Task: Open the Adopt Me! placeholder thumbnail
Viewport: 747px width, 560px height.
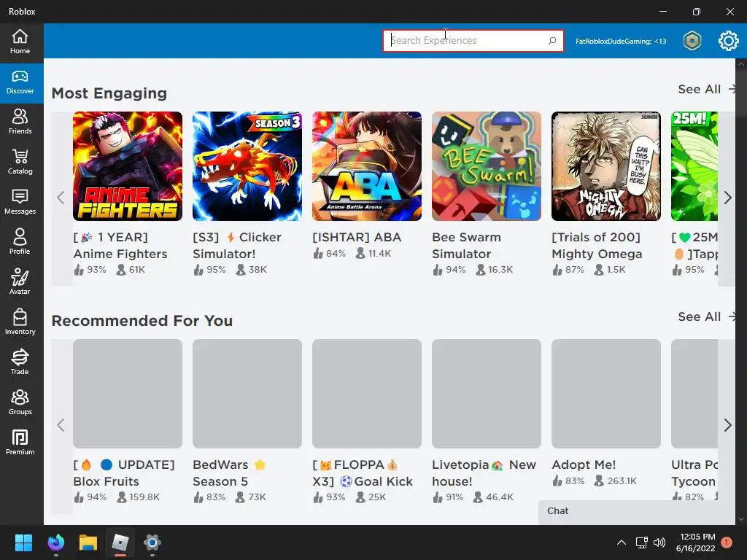Action: 606,394
